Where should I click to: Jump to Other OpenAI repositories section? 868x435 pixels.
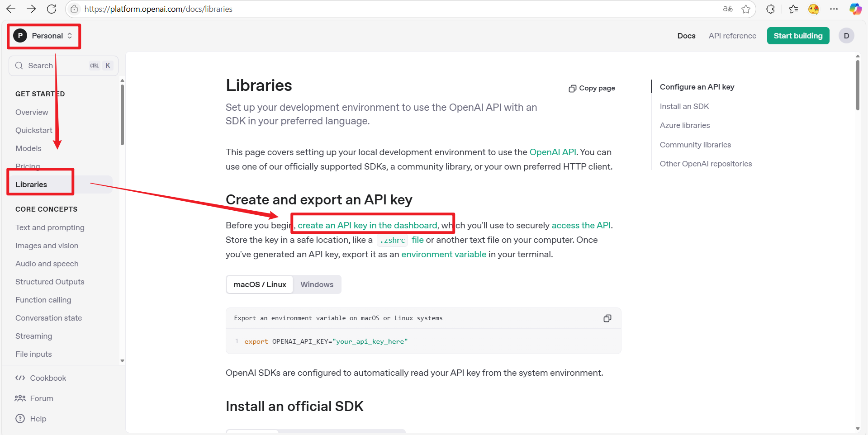tap(706, 164)
